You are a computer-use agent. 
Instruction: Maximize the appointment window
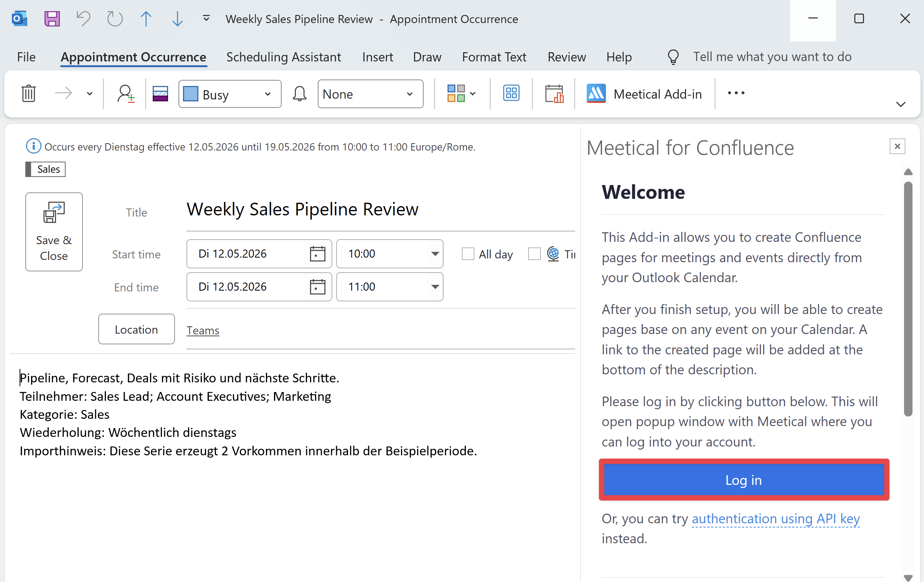coord(859,19)
